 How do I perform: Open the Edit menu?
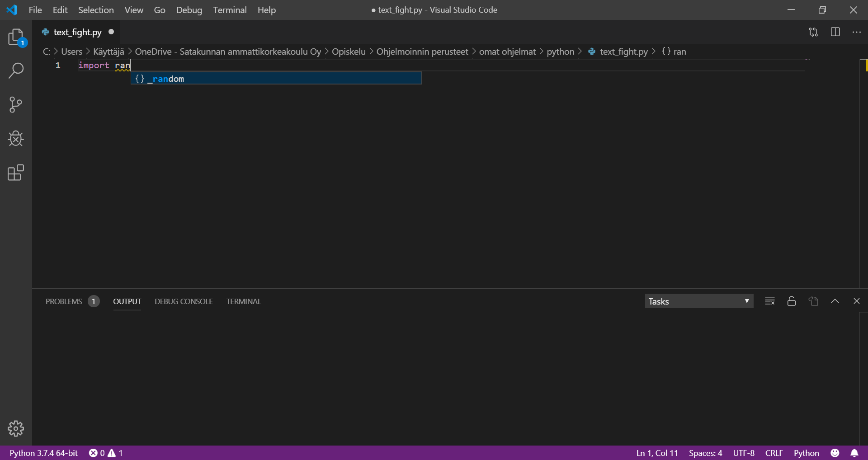(60, 10)
